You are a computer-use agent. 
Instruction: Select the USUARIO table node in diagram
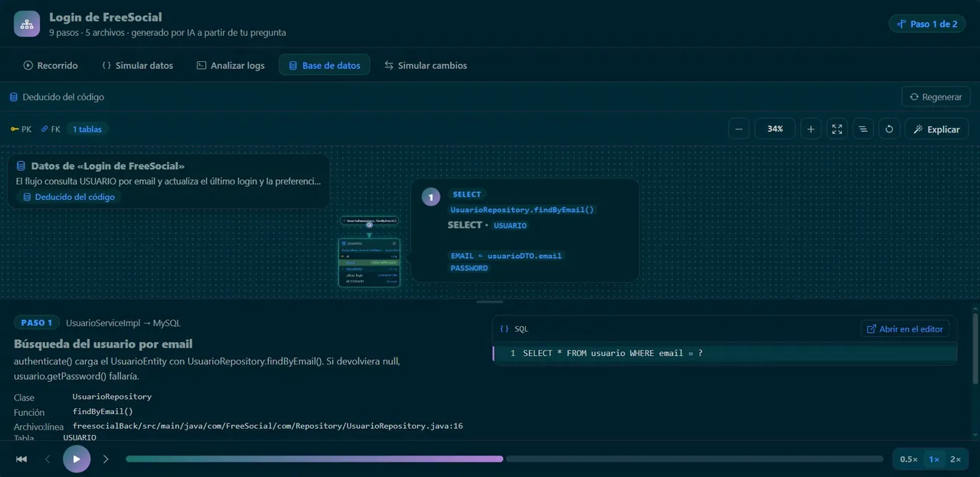tap(369, 263)
